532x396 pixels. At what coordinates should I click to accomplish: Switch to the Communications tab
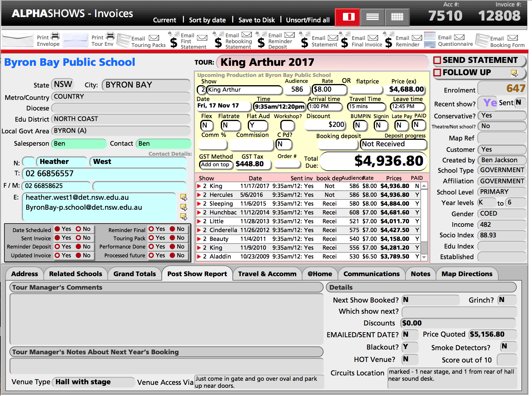[x=371, y=274]
